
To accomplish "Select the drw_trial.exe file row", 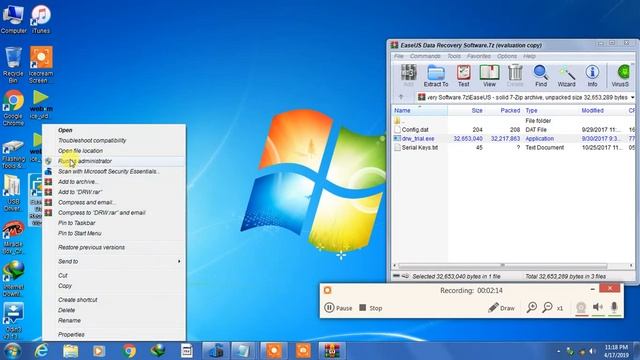I will point(514,138).
